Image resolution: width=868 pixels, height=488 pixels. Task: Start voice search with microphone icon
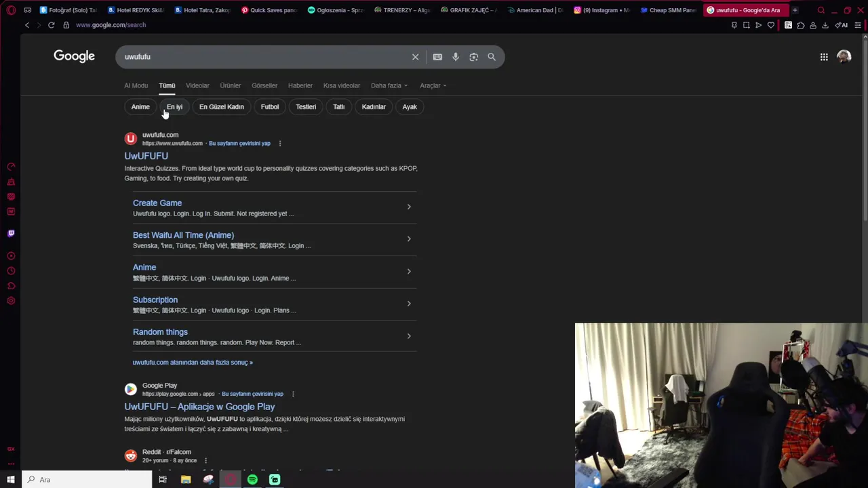pos(456,57)
